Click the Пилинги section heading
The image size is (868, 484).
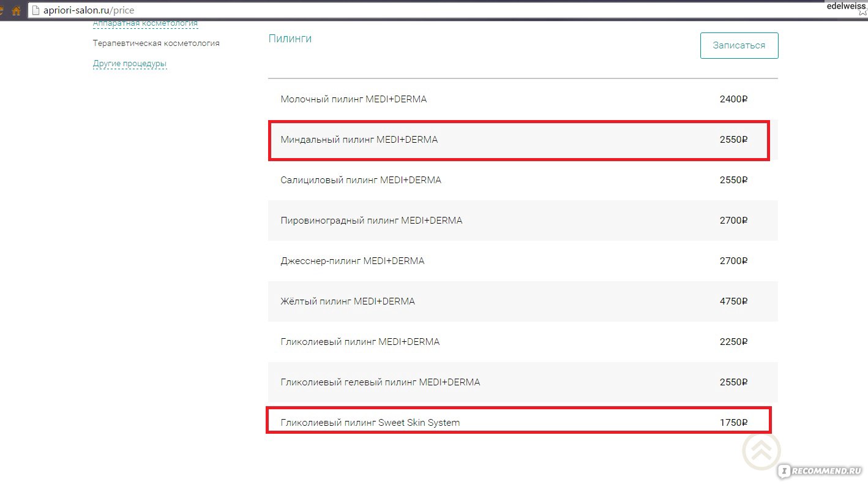coord(290,39)
